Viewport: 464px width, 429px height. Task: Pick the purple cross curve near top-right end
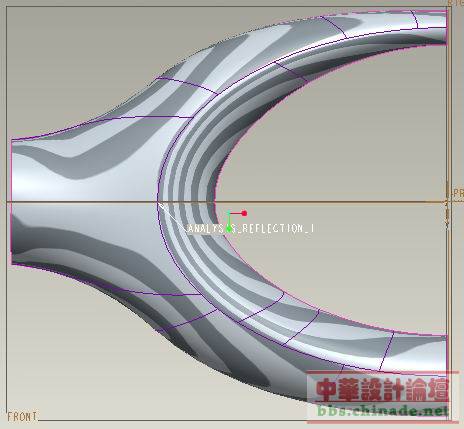pyautogui.click(x=415, y=19)
